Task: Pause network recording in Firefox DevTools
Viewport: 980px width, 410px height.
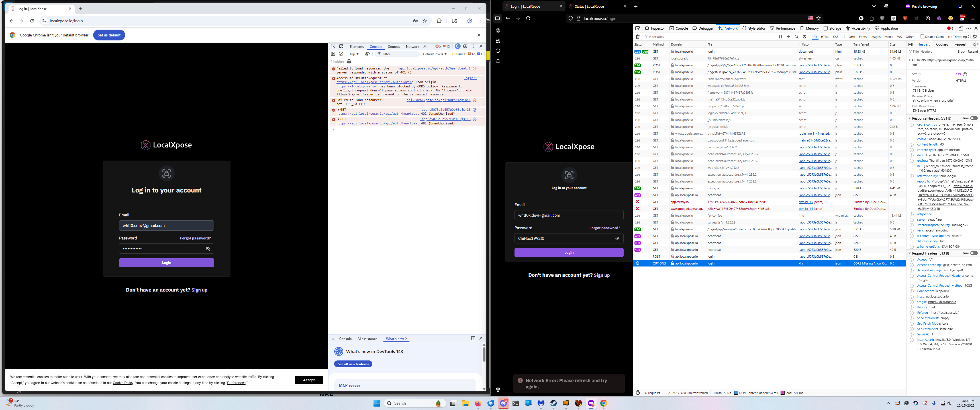Action: [x=780, y=37]
